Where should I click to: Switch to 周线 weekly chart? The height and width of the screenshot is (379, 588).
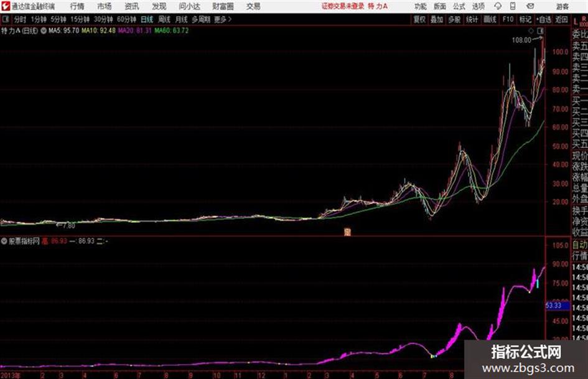(164, 19)
